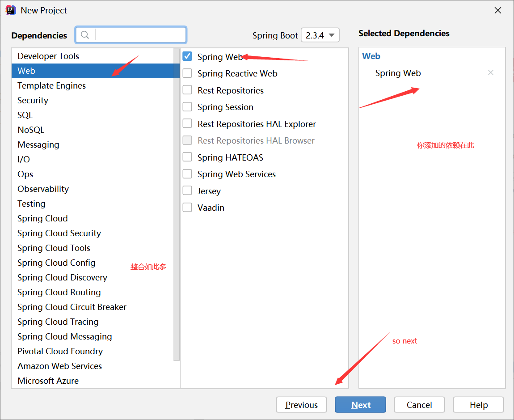This screenshot has height=420, width=514.
Task: Remove Spring Web from selected dependencies
Action: point(490,72)
